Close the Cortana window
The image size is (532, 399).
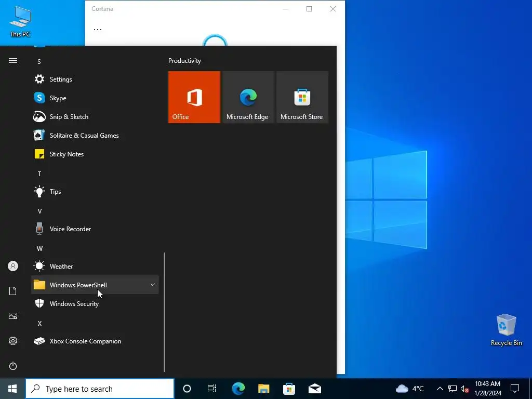pyautogui.click(x=333, y=9)
